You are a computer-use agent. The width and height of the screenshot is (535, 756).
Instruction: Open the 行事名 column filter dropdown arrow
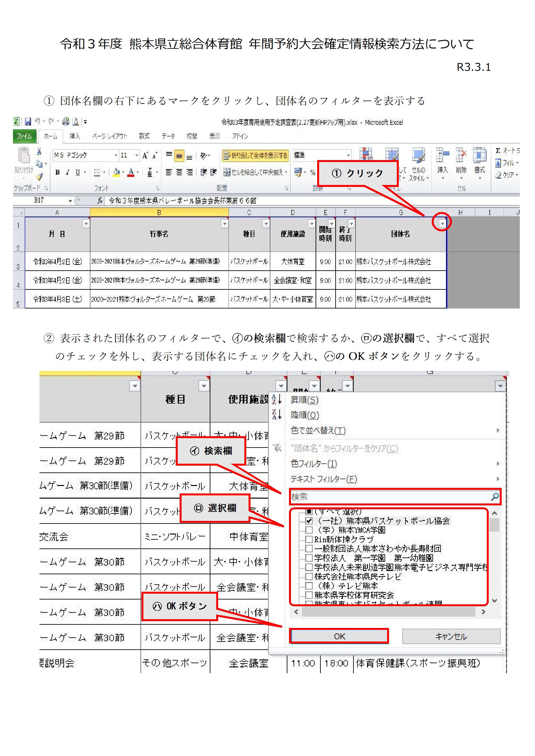coord(225,224)
